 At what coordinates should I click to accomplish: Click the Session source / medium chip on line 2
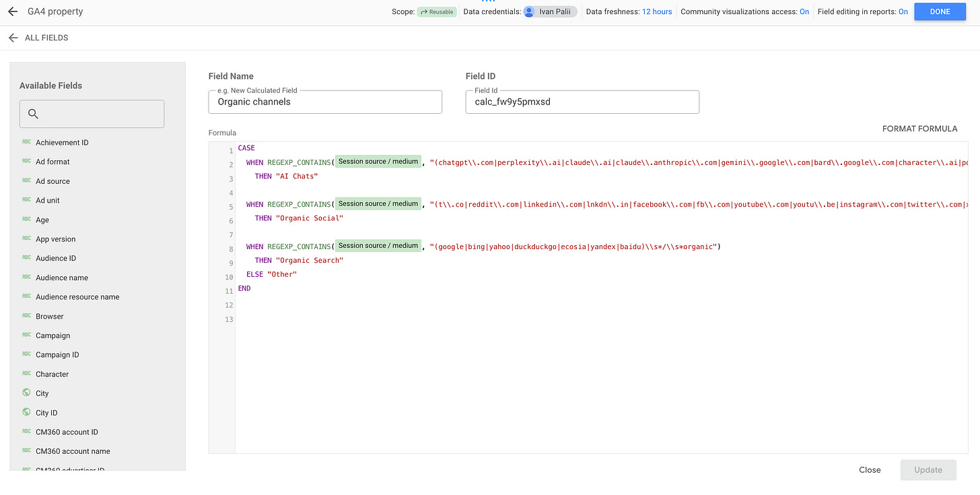pyautogui.click(x=378, y=162)
